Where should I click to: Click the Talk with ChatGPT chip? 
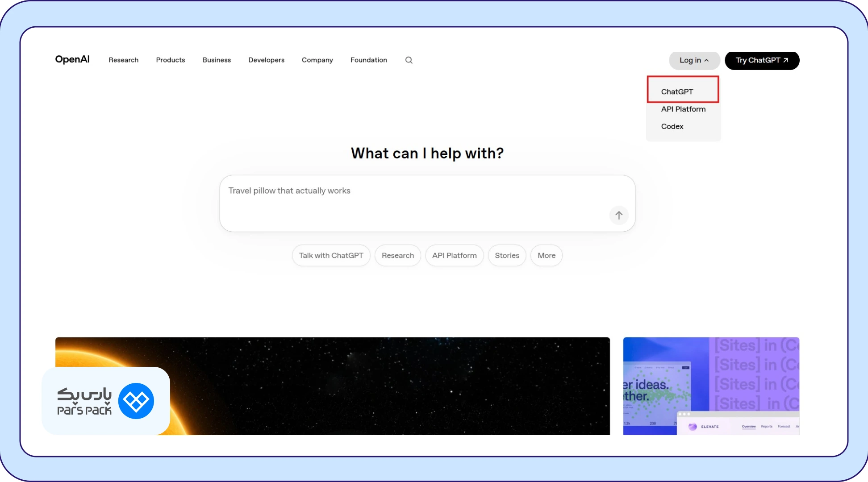click(x=331, y=255)
